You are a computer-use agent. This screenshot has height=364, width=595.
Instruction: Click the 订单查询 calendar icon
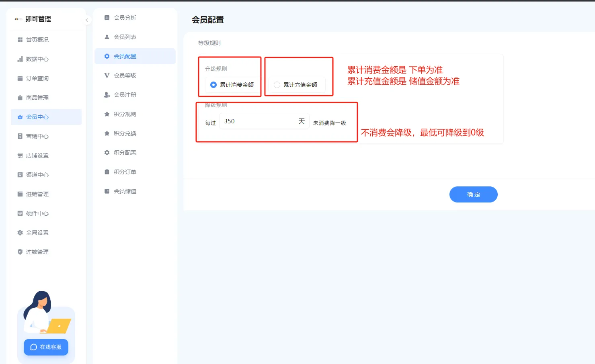pyautogui.click(x=20, y=78)
